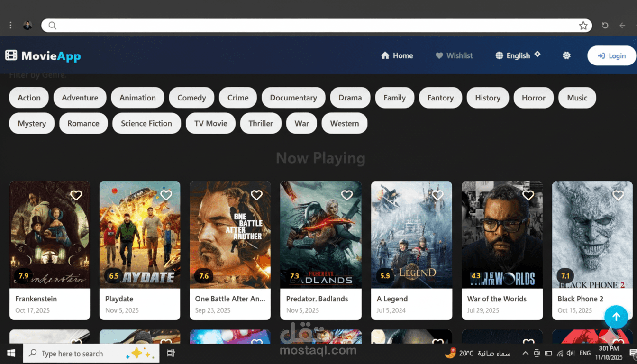
Task: Open the settings gear icon
Action: coord(566,55)
